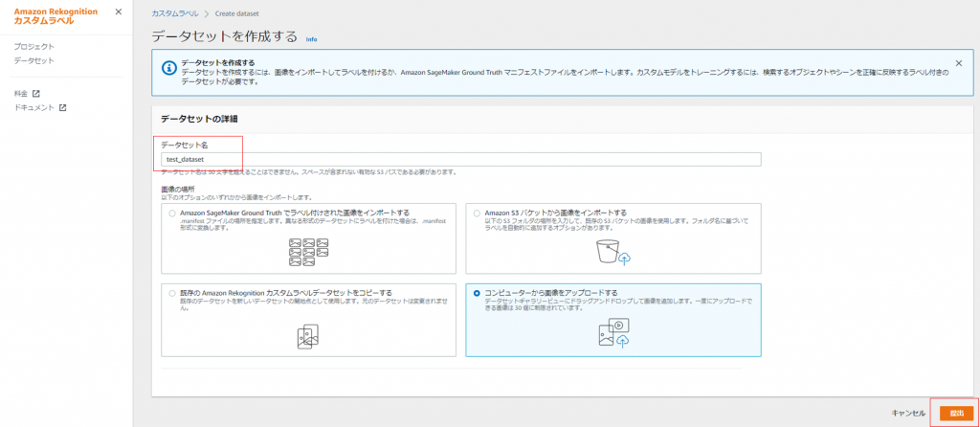Click the orange 提出 submit button
980x427 pixels.
[x=956, y=414]
